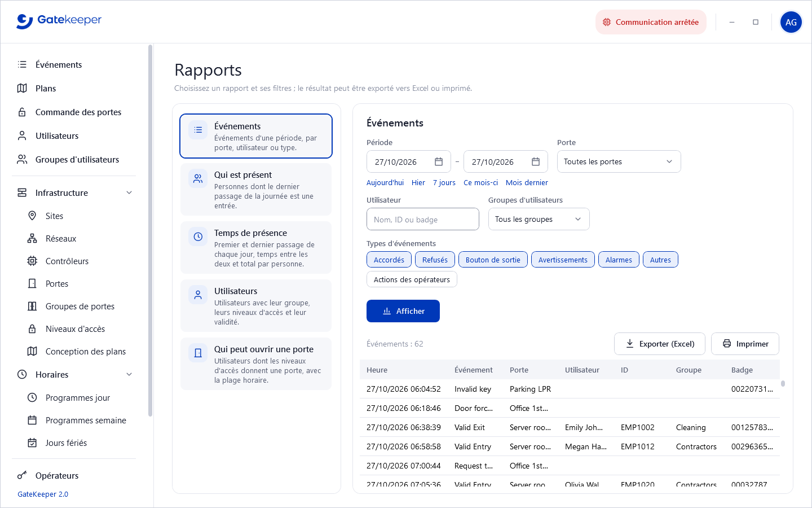The height and width of the screenshot is (508, 812).
Task: Toggle the Refusés event type filter
Action: pos(435,260)
